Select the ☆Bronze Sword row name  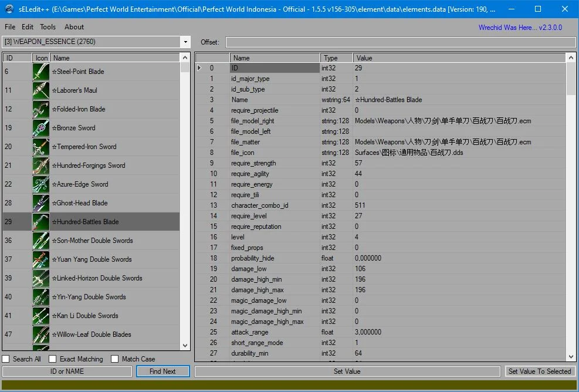pos(73,128)
